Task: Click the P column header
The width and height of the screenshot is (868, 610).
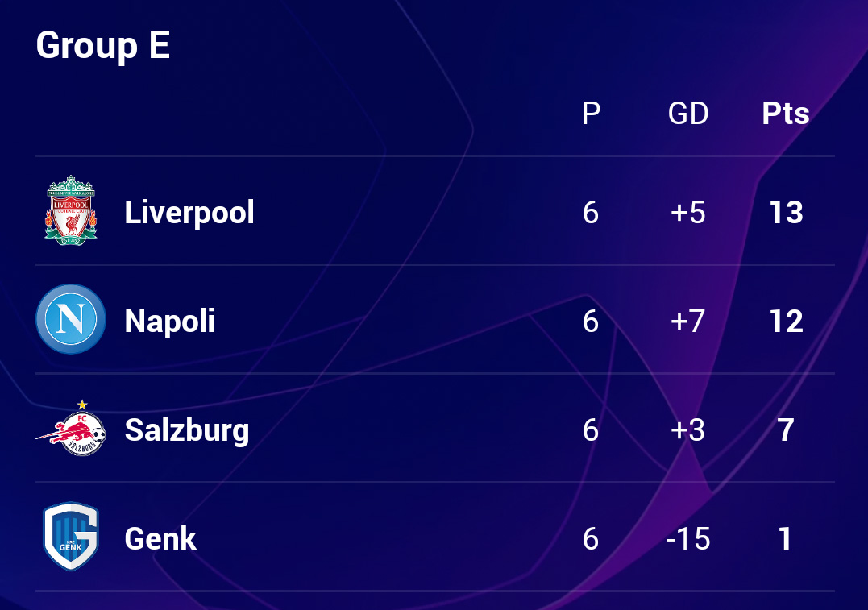Action: click(x=591, y=114)
